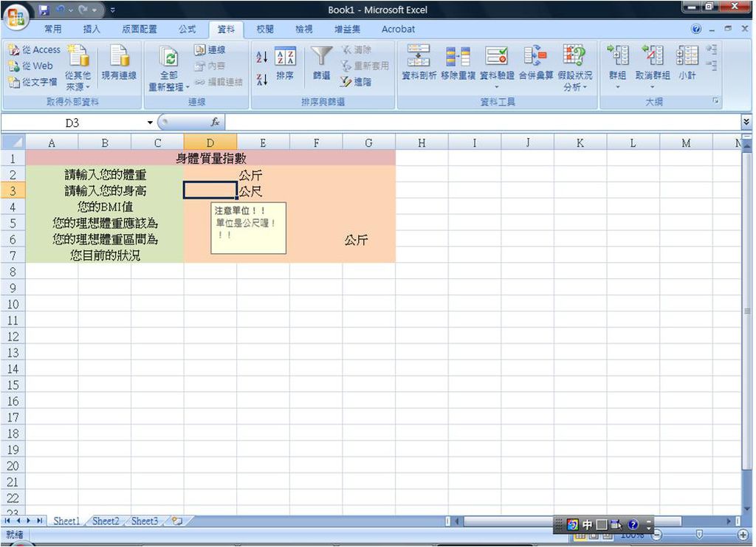This screenshot has height=547, width=756.
Task: Select cell with 身體質量指數 title
Action: pos(210,158)
